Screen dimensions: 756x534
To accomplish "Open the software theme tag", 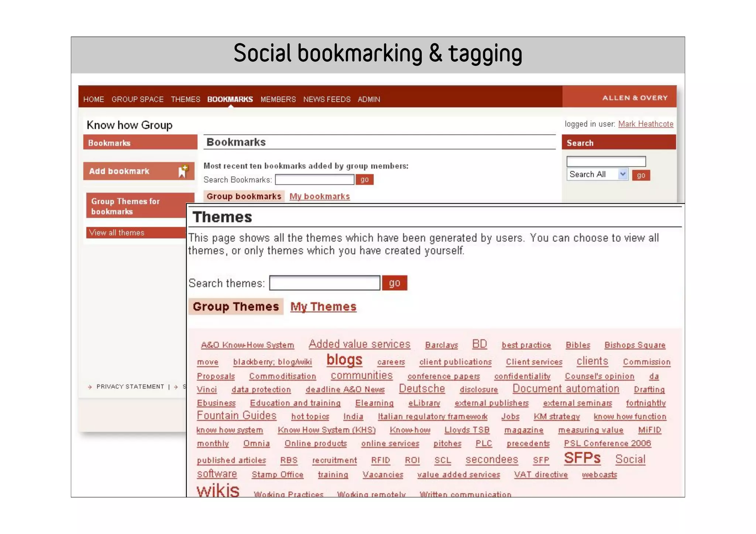I will coord(217,474).
